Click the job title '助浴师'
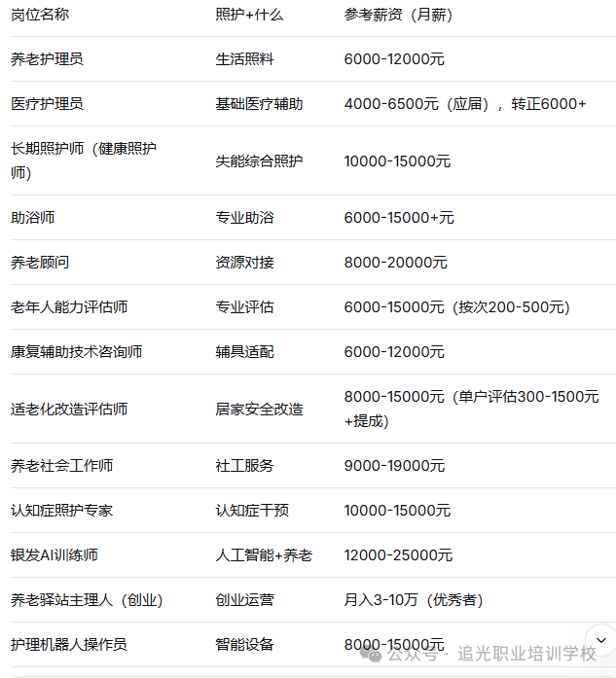Image resolution: width=616 pixels, height=678 pixels. pyautogui.click(x=32, y=218)
